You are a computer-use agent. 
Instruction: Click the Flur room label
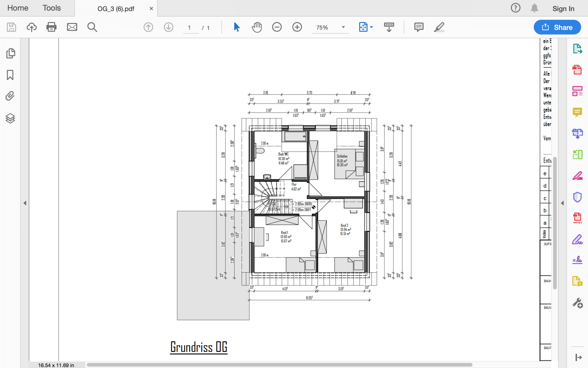(x=294, y=184)
